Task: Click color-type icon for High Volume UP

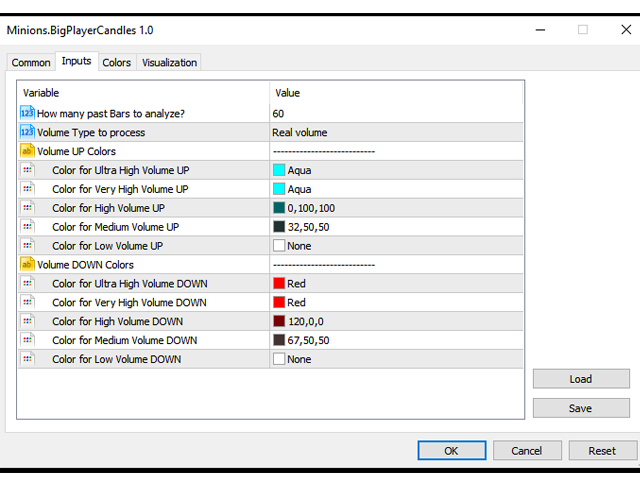Action: point(27,207)
